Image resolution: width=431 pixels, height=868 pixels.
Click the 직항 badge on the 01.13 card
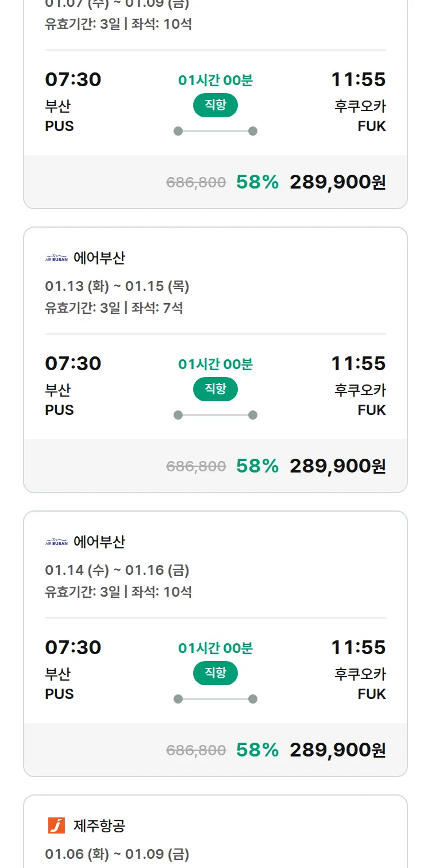[x=215, y=389]
